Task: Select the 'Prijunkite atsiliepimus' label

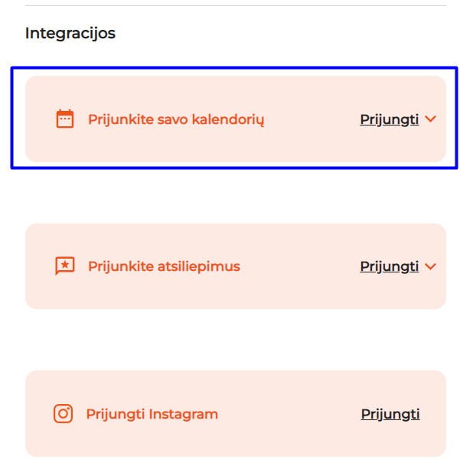Action: tap(164, 266)
